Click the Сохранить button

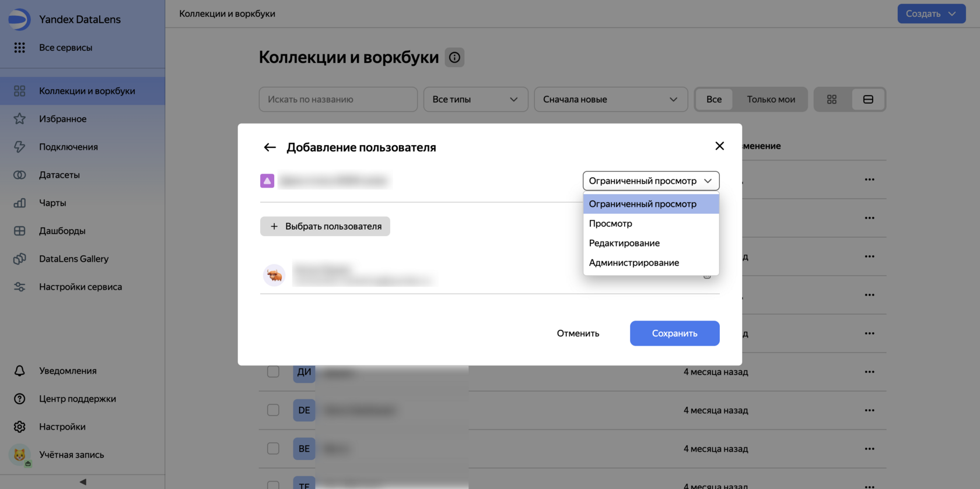coord(675,333)
